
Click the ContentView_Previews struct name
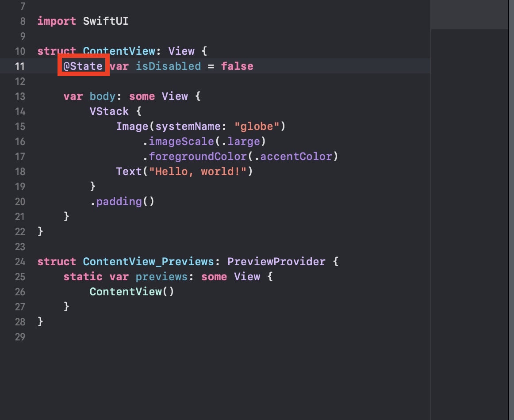tap(149, 262)
